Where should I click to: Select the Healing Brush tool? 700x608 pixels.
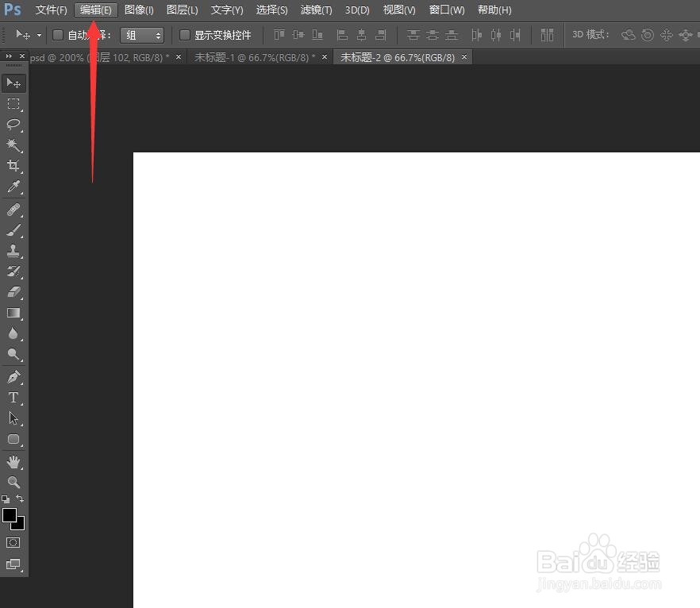coord(13,210)
